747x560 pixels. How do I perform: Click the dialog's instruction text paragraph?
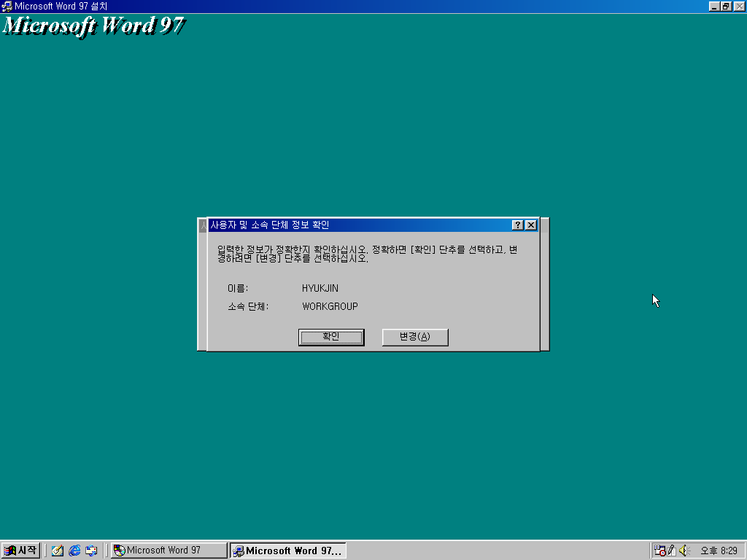coord(368,254)
